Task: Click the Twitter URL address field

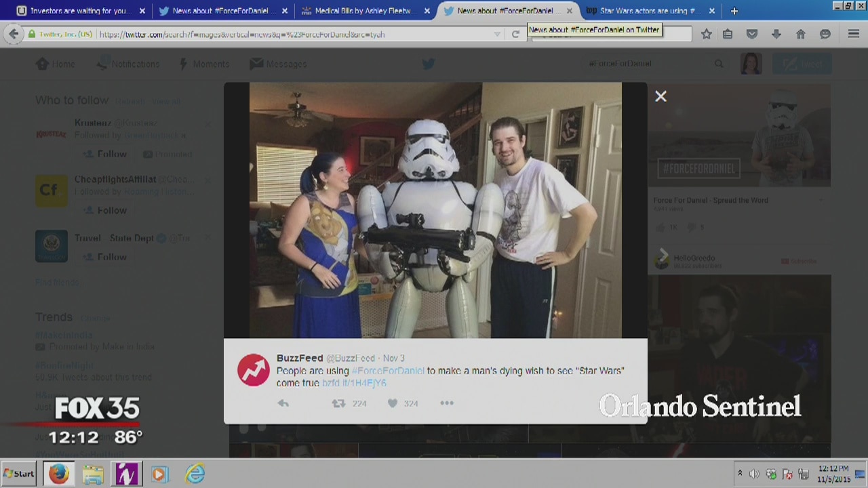Action: (297, 34)
